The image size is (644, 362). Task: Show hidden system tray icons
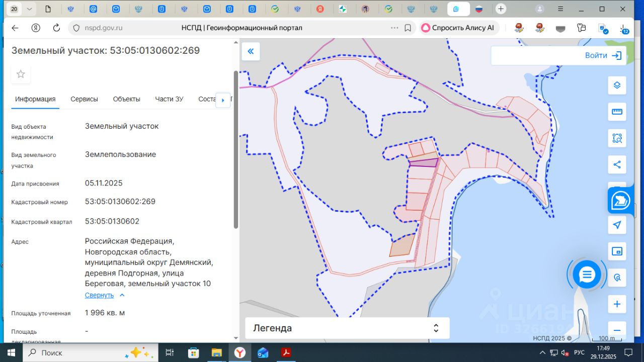(542, 352)
